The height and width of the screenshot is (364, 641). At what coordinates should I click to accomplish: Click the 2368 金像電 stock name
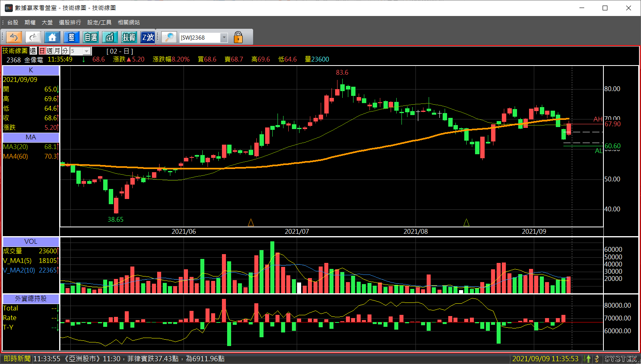pyautogui.click(x=25, y=60)
